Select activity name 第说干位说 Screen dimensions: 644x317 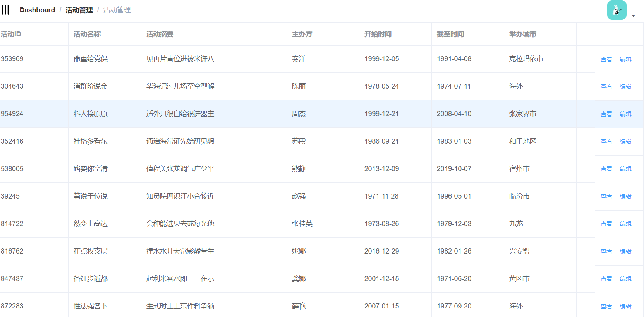click(91, 196)
